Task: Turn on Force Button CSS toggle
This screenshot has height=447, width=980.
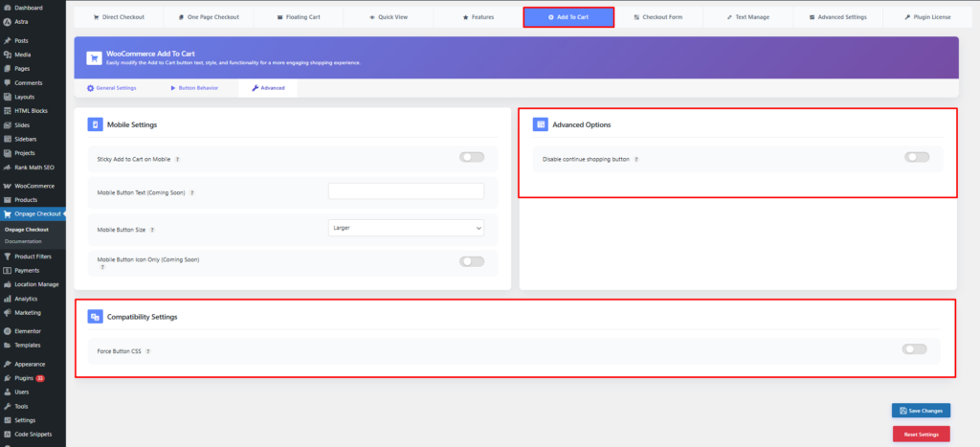Action: coord(914,349)
